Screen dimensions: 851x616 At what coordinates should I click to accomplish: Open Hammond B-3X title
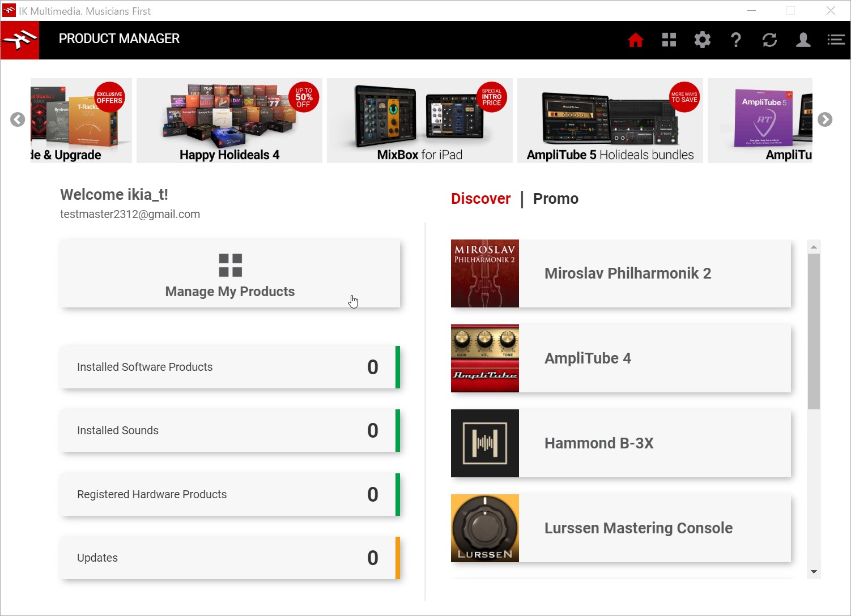tap(599, 443)
